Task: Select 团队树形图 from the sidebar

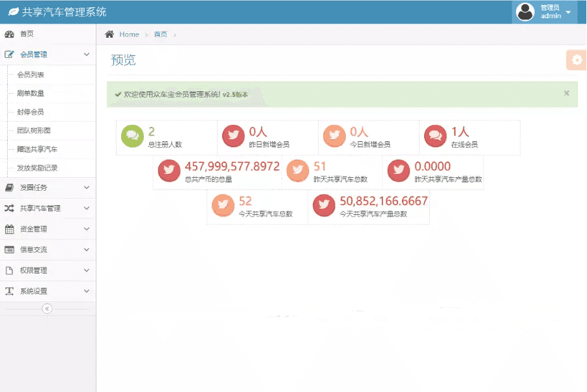Action: click(x=34, y=130)
